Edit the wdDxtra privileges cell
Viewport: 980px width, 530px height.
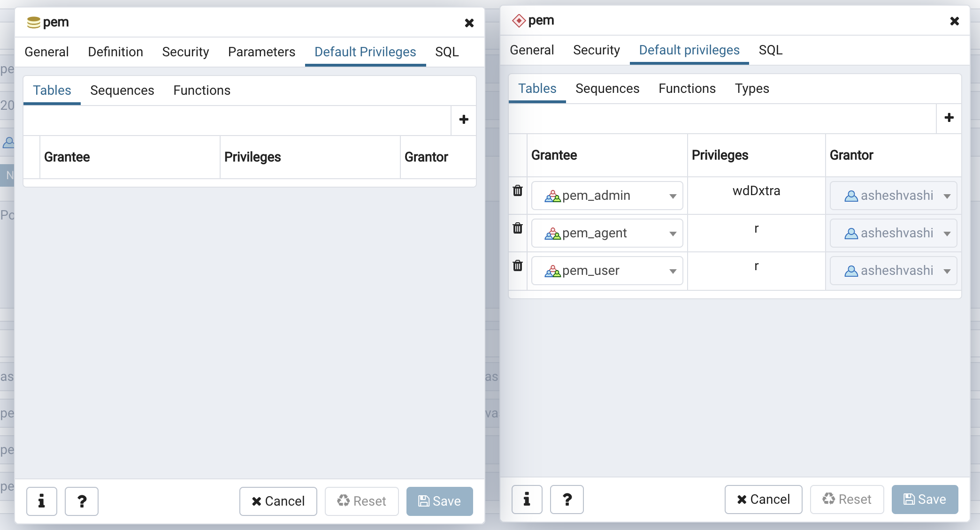pos(756,191)
